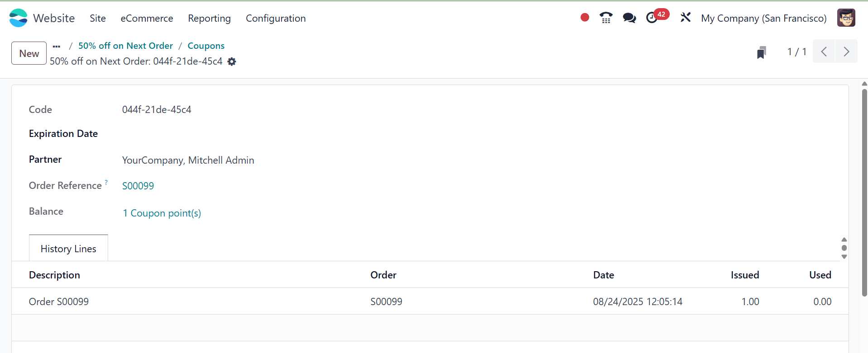Go to previous record with left chevron
Screen dimensions: 868x353
pos(824,52)
